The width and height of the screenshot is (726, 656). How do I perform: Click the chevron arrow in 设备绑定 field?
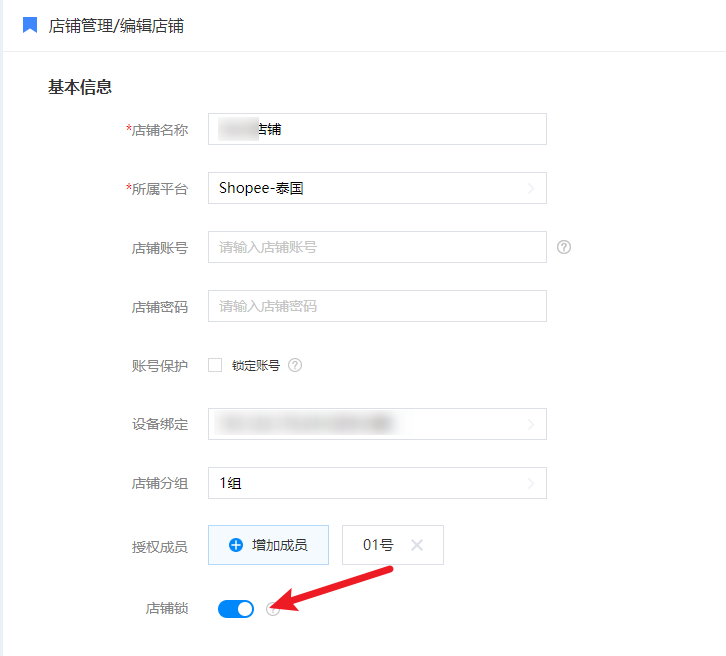coord(531,424)
